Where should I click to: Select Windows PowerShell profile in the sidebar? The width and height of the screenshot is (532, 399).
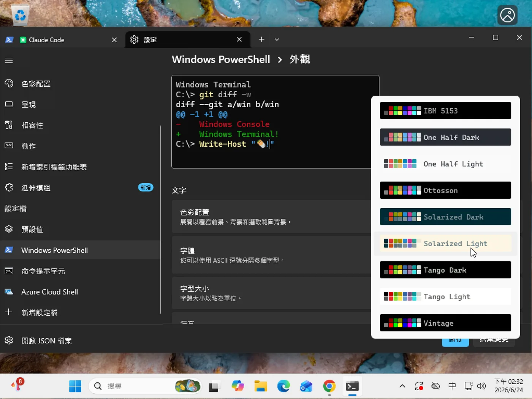click(80, 250)
